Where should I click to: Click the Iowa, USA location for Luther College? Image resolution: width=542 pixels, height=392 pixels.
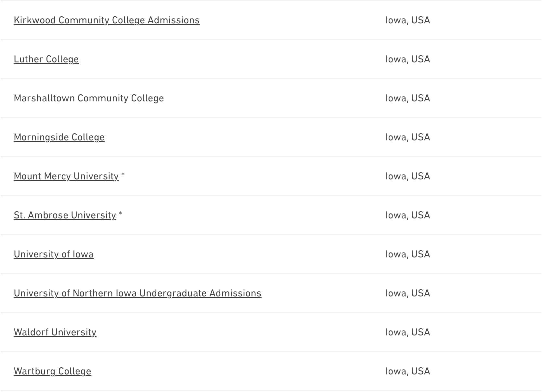(x=407, y=59)
